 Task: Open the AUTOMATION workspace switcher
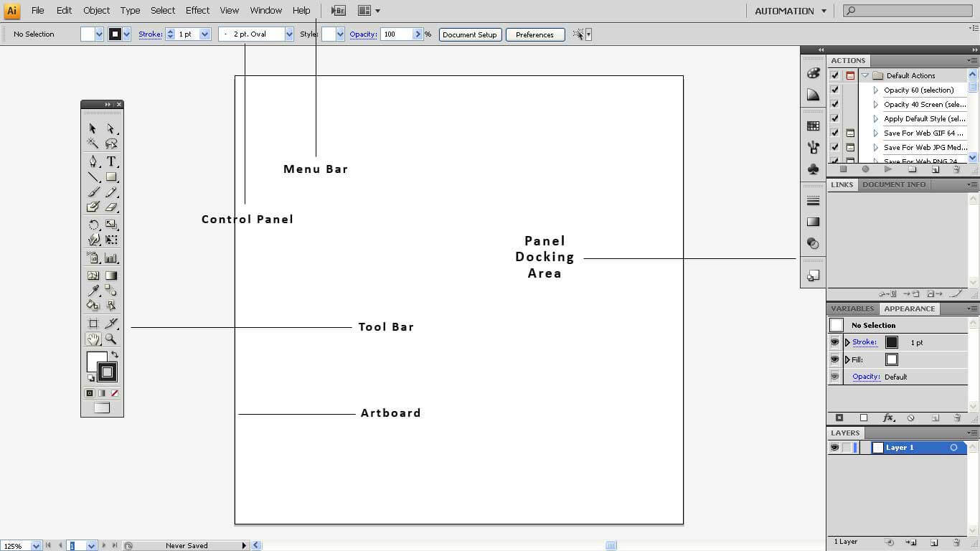791,11
